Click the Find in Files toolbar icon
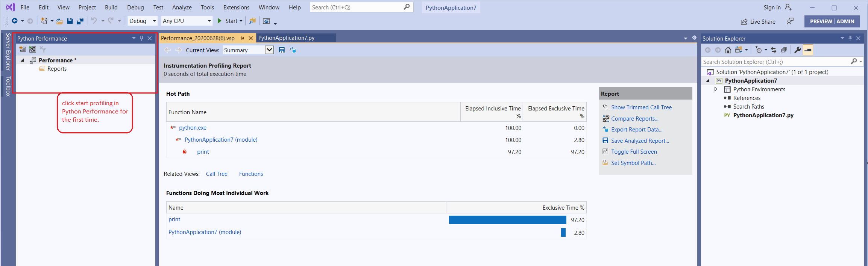 (252, 21)
